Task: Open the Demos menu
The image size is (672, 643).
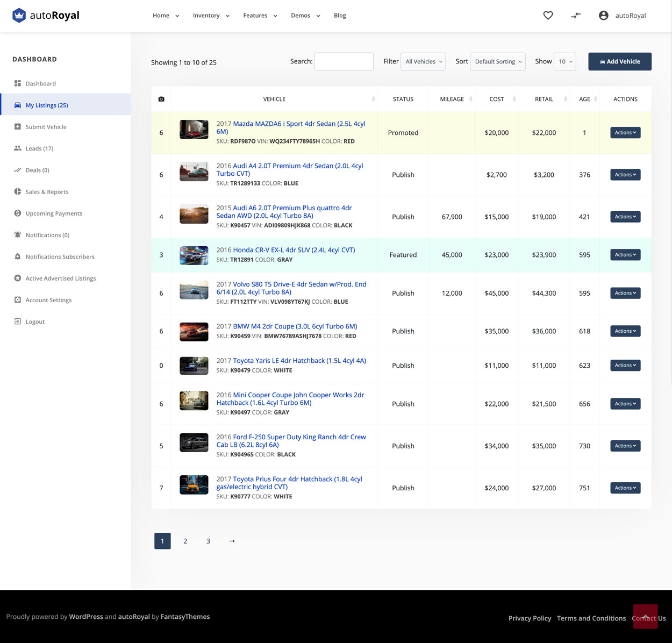Action: (x=305, y=16)
